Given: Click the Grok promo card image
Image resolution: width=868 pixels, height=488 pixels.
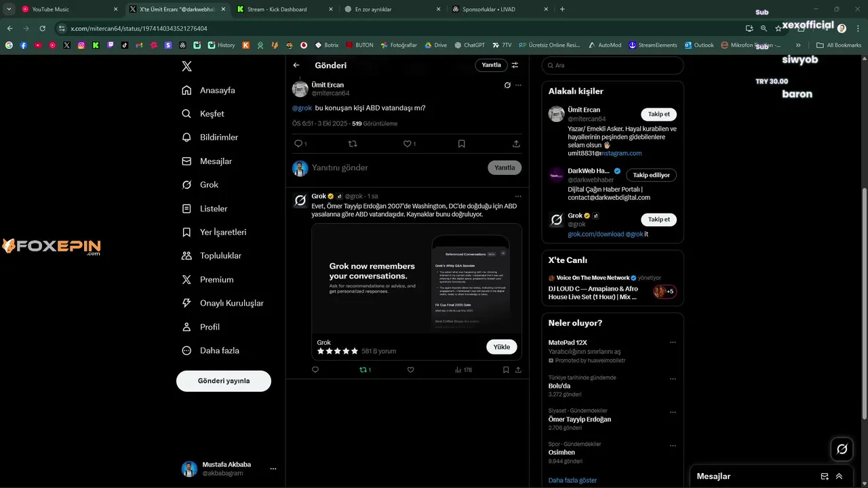Looking at the screenshot, I should point(416,278).
